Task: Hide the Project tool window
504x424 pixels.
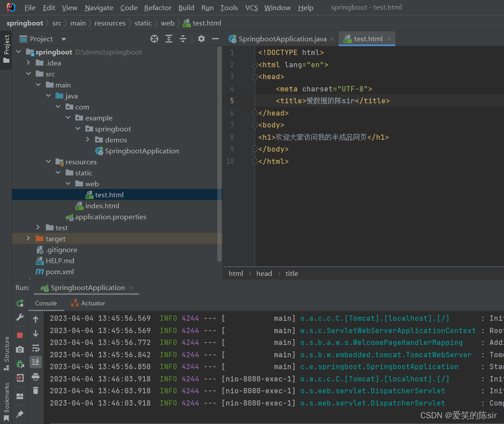Action: pos(215,39)
